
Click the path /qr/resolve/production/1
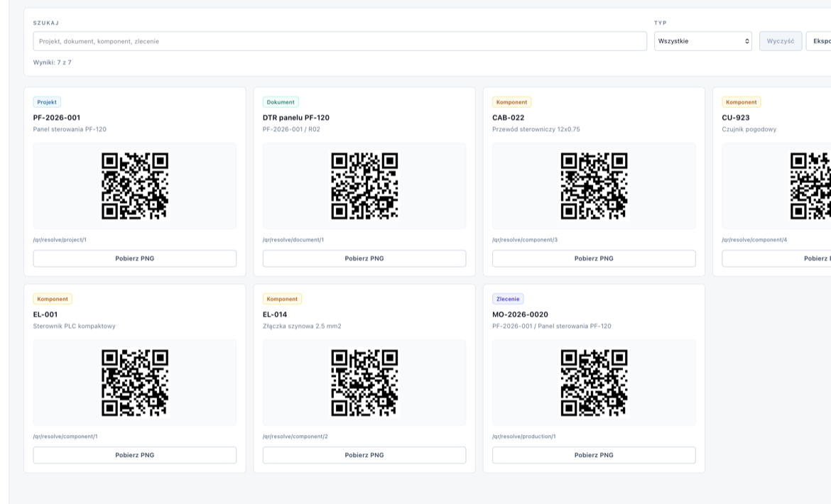(523, 437)
